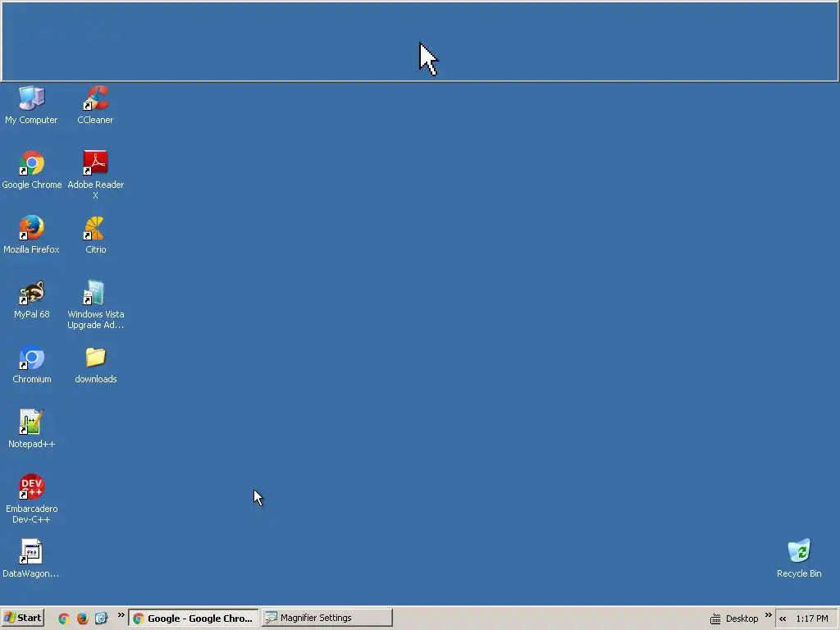The width and height of the screenshot is (840, 630).
Task: Open the Start menu
Action: [x=22, y=618]
